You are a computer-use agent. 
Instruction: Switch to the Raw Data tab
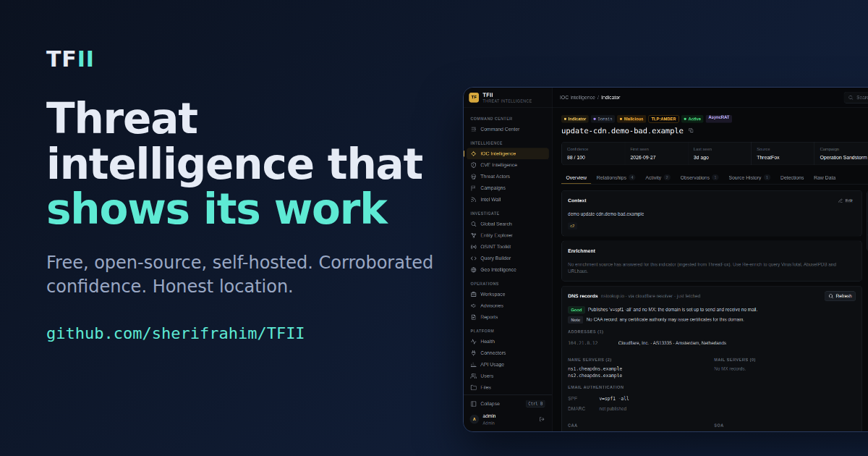[825, 177]
